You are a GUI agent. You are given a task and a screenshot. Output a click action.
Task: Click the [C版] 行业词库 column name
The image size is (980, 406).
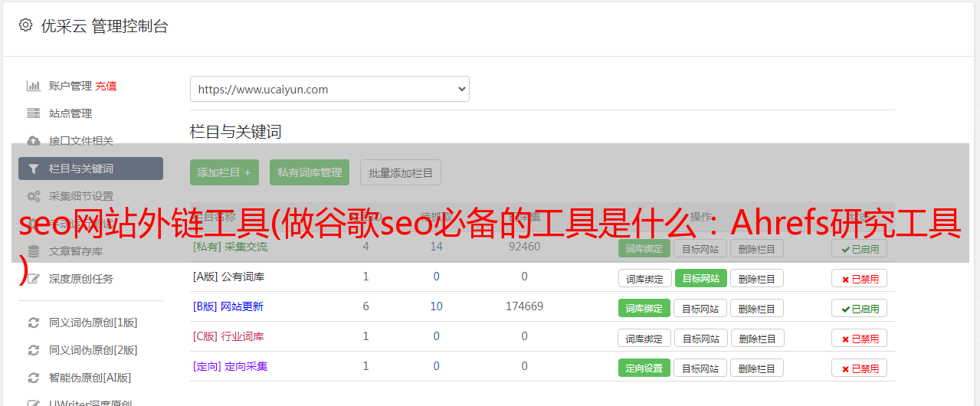[228, 336]
